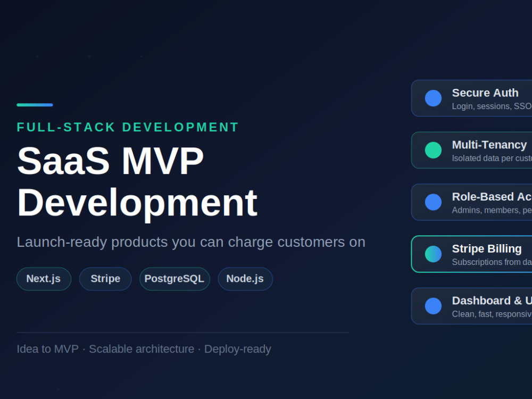Open the highlighted Stripe Billing card title
This screenshot has height=399, width=532.
[x=487, y=248]
